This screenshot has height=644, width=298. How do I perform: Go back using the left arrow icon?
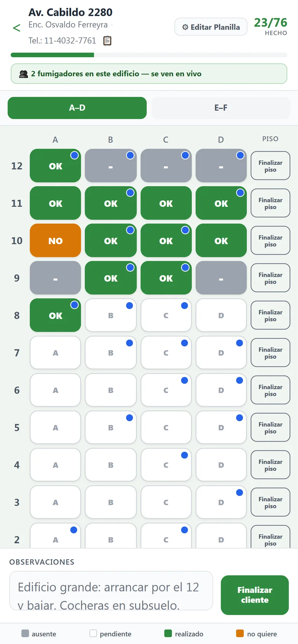pyautogui.click(x=16, y=28)
